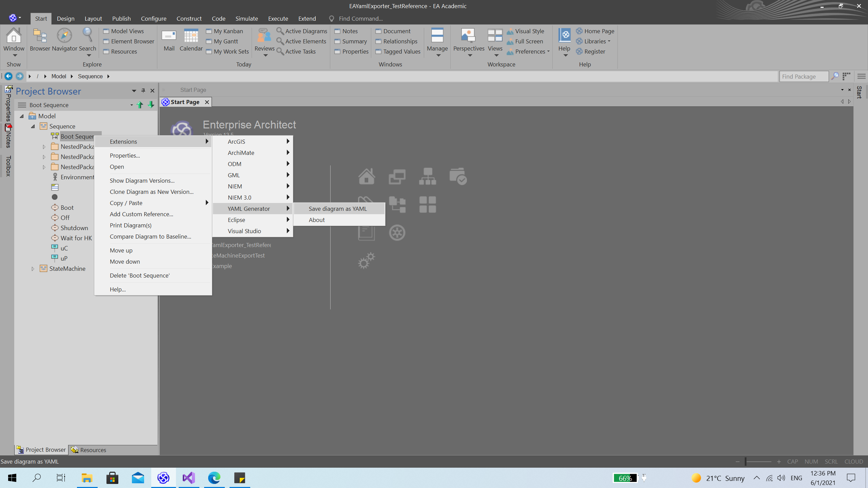Open File Explorer from the taskbar
The width and height of the screenshot is (868, 488).
click(87, 478)
